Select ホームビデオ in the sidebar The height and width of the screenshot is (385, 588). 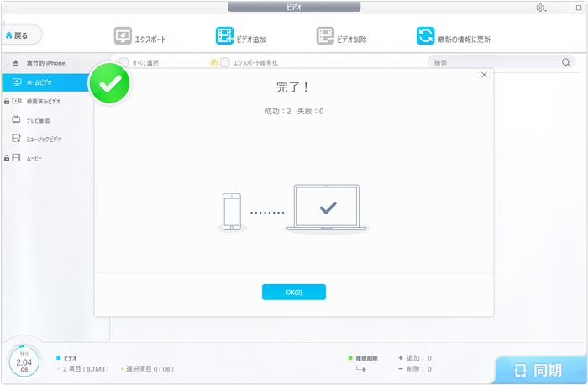point(44,82)
